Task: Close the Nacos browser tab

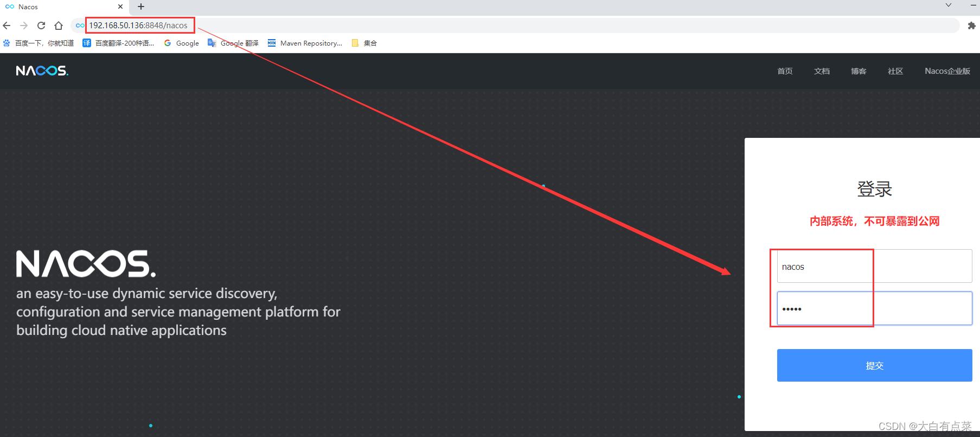Action: click(x=120, y=7)
